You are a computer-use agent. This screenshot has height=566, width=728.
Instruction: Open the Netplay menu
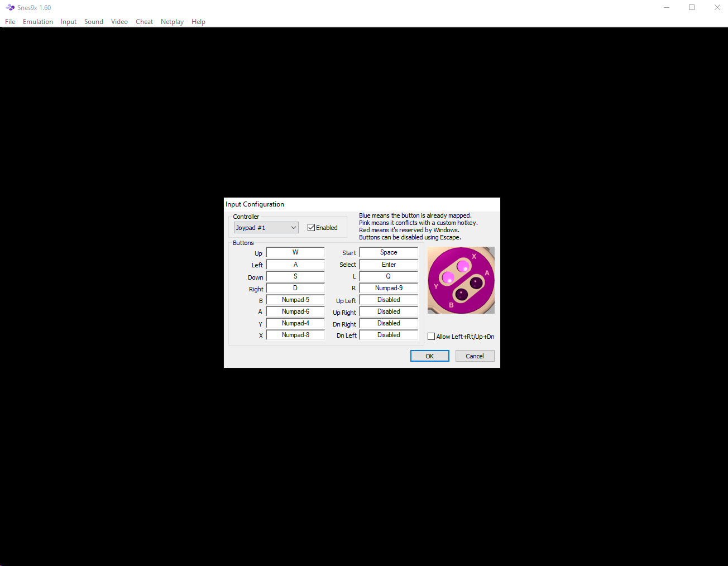click(172, 22)
